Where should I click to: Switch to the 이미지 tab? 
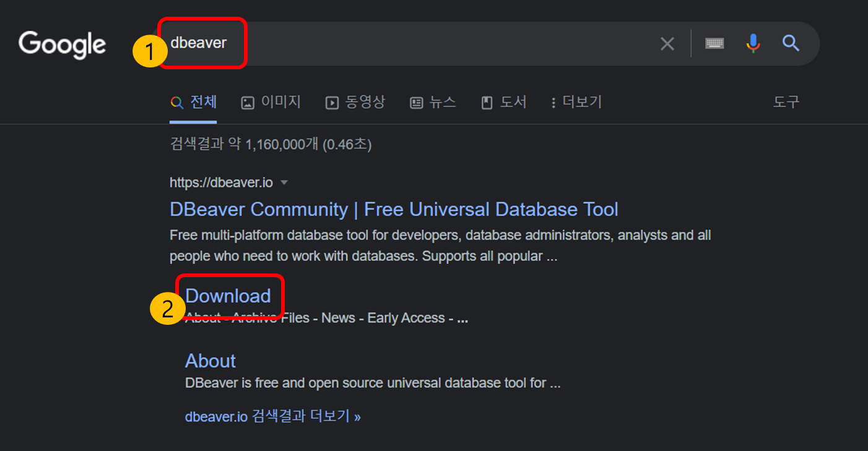point(271,102)
